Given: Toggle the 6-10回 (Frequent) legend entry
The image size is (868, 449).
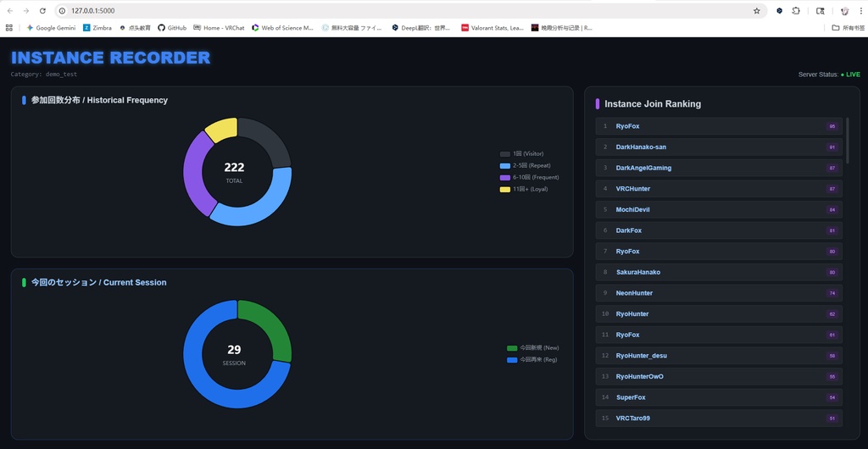Looking at the screenshot, I should pyautogui.click(x=529, y=178).
